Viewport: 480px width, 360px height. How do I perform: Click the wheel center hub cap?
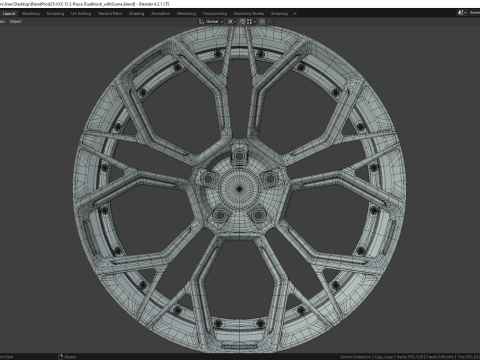[x=239, y=189]
